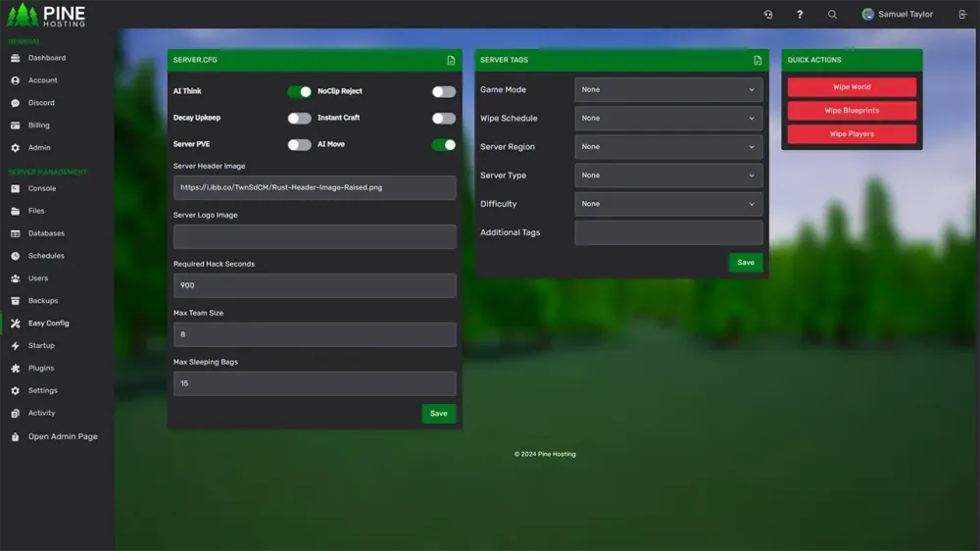Image resolution: width=980 pixels, height=551 pixels.
Task: Click the logout icon in top bar
Action: click(x=962, y=15)
